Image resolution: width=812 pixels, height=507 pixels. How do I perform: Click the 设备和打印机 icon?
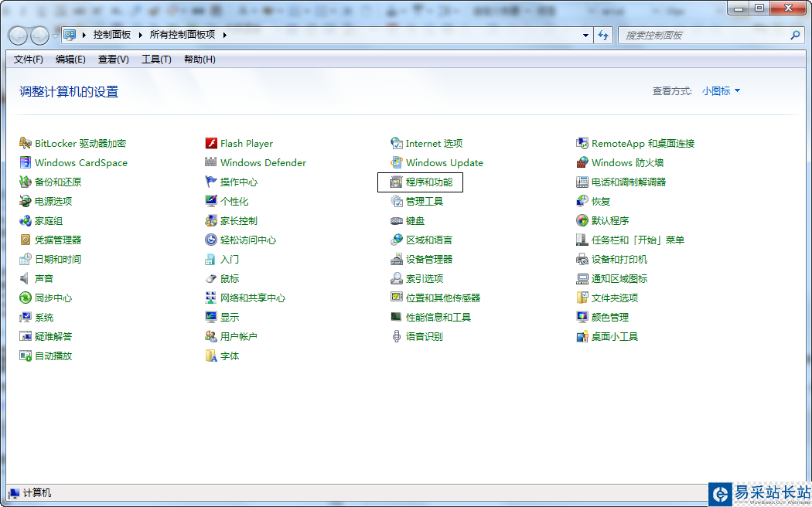pyautogui.click(x=582, y=259)
